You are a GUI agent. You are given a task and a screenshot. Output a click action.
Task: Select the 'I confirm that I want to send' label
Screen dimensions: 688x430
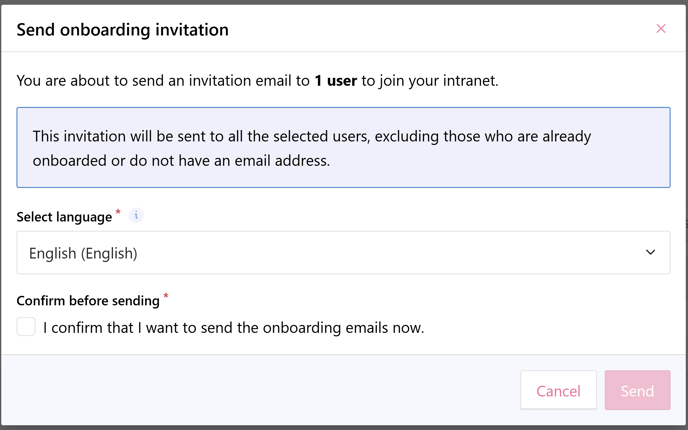[233, 328]
